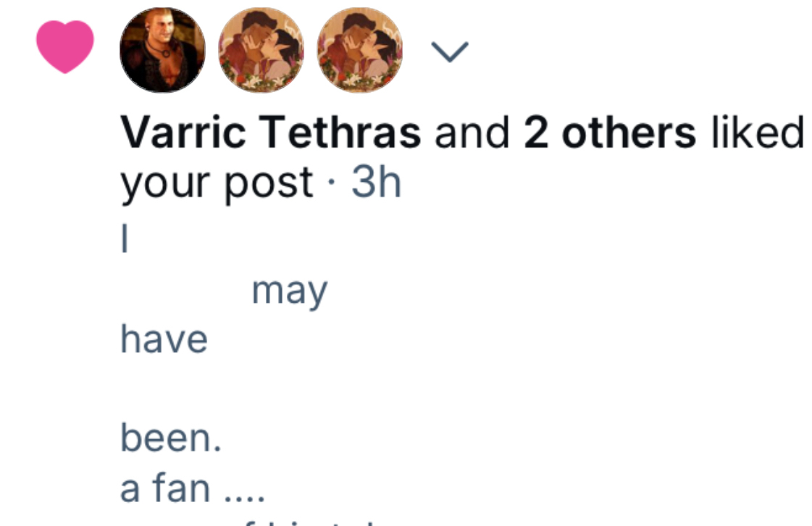The height and width of the screenshot is (526, 812).
Task: Click the word 'liked' in the notification
Action: [x=758, y=133]
